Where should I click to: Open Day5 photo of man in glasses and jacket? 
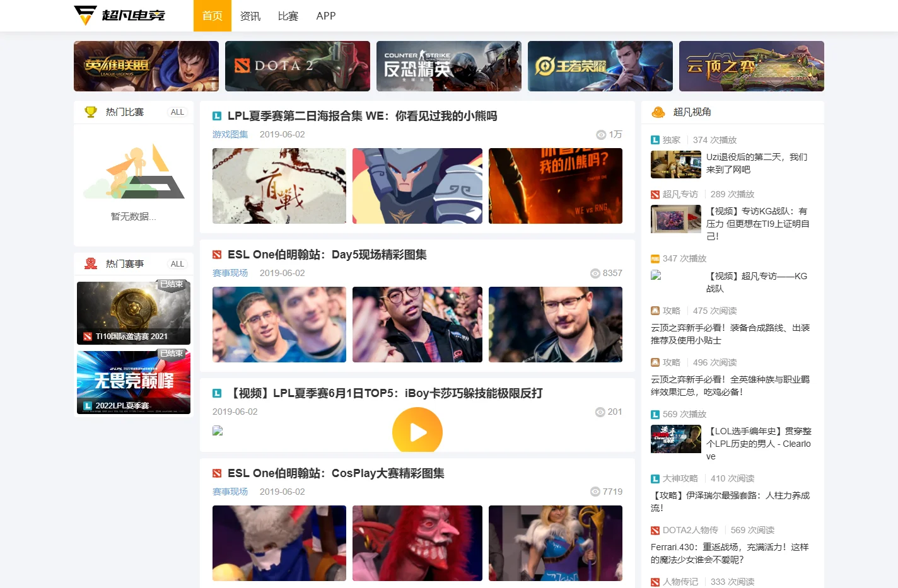tap(417, 325)
